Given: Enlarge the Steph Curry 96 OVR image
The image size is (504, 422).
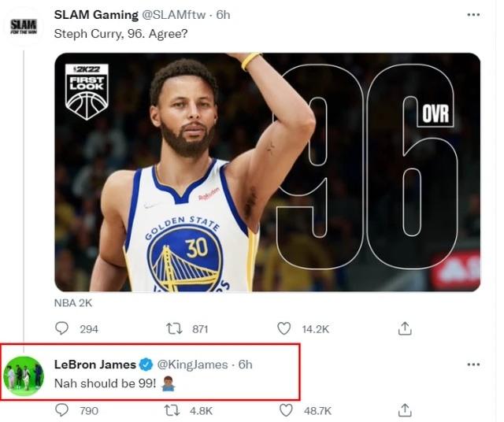Looking at the screenshot, I should point(267,172).
